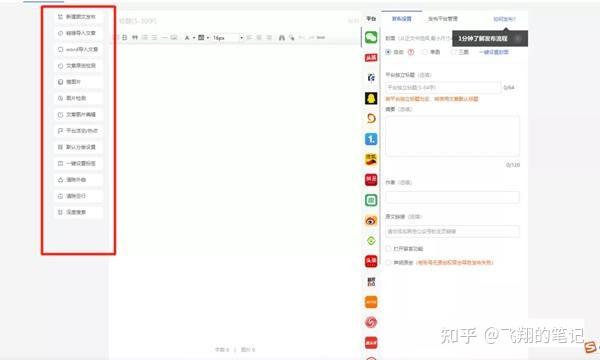Open 新建图文发布 in the left sidebar
Image resolution: width=600 pixels, height=360 pixels.
pyautogui.click(x=78, y=17)
